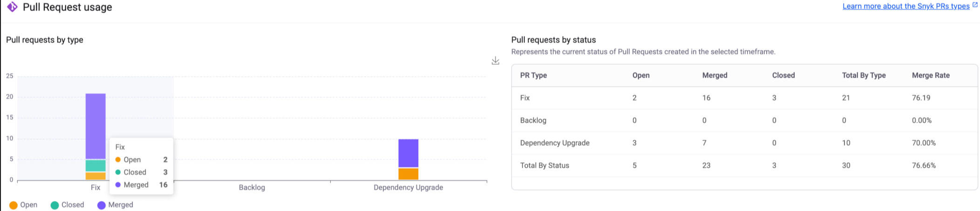Toggle the Closed series in chart legend
This screenshot has width=980, height=211.
68,205
